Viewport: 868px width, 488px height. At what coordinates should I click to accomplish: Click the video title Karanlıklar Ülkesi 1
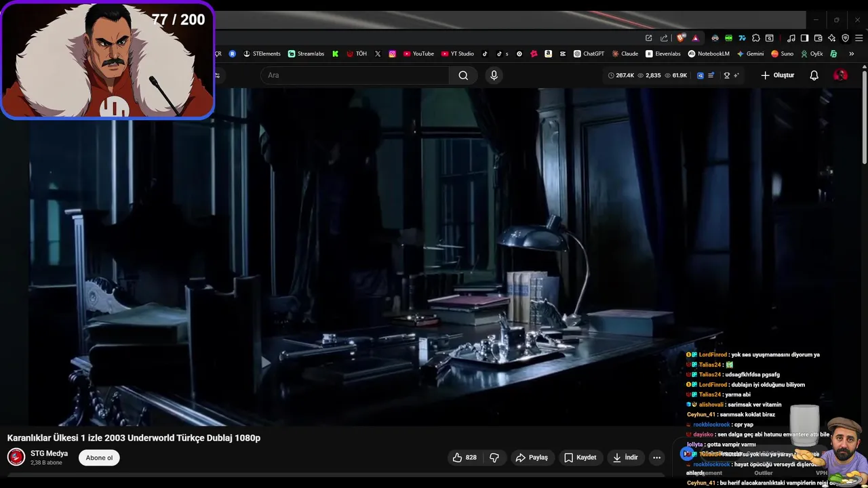(134, 438)
